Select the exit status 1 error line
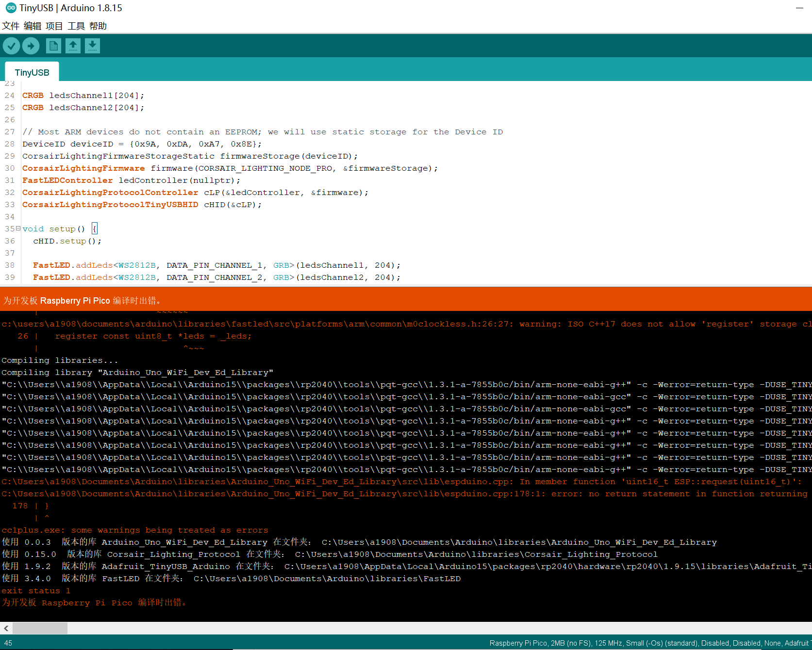Screen dimensions: 812x650 [x=35, y=590]
